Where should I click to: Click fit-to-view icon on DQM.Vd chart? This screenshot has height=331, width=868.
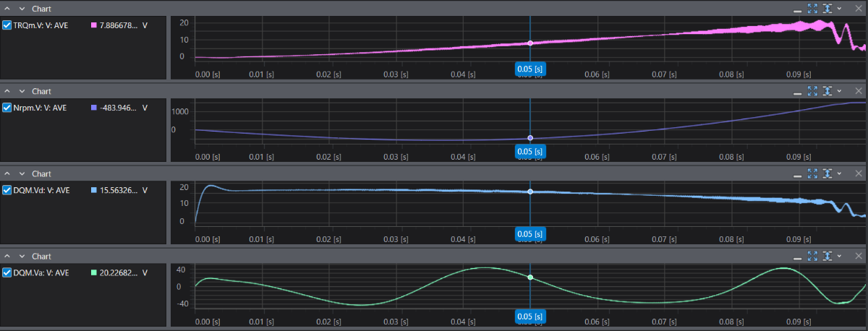(x=812, y=173)
